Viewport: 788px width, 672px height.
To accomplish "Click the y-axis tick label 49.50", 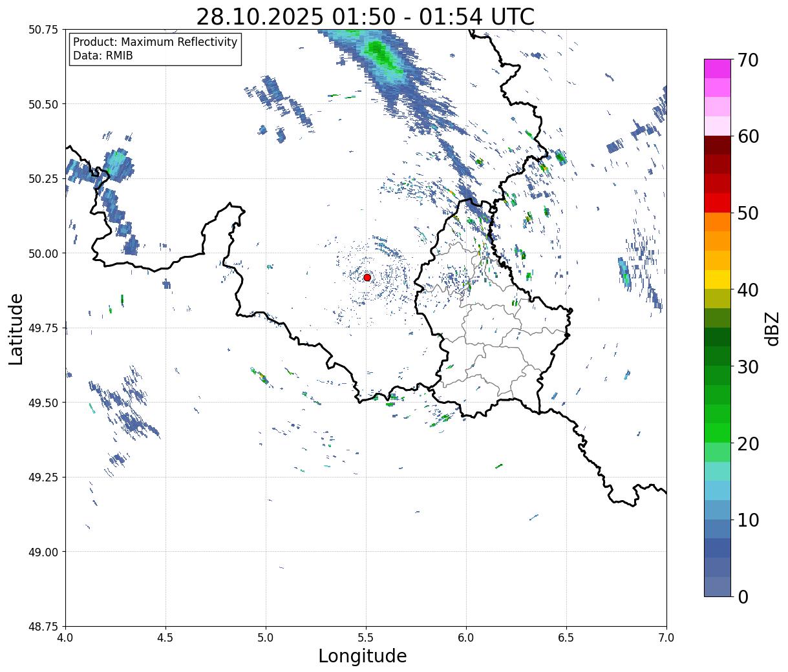I will click(43, 403).
